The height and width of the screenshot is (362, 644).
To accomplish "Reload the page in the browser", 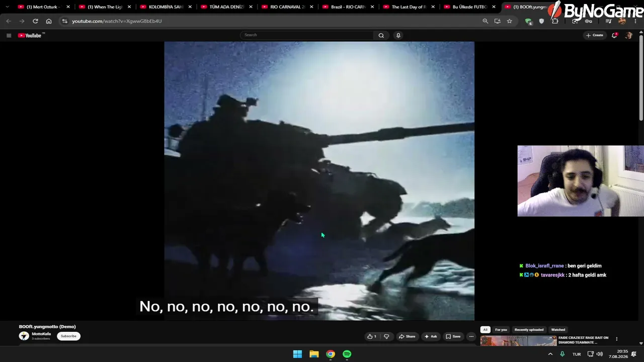I will click(x=35, y=21).
